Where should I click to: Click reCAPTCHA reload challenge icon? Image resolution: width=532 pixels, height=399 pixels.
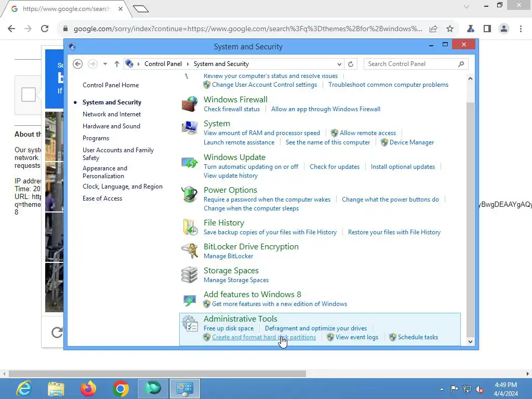[57, 332]
